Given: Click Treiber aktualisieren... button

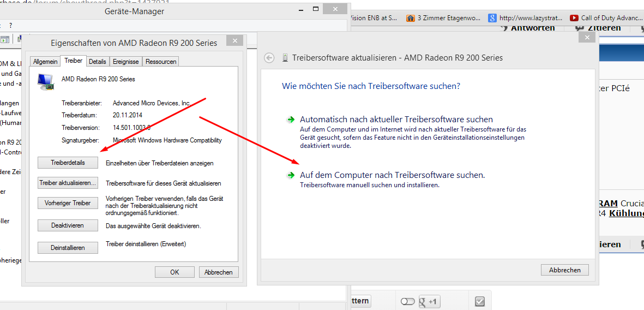Looking at the screenshot, I should coord(68,183).
